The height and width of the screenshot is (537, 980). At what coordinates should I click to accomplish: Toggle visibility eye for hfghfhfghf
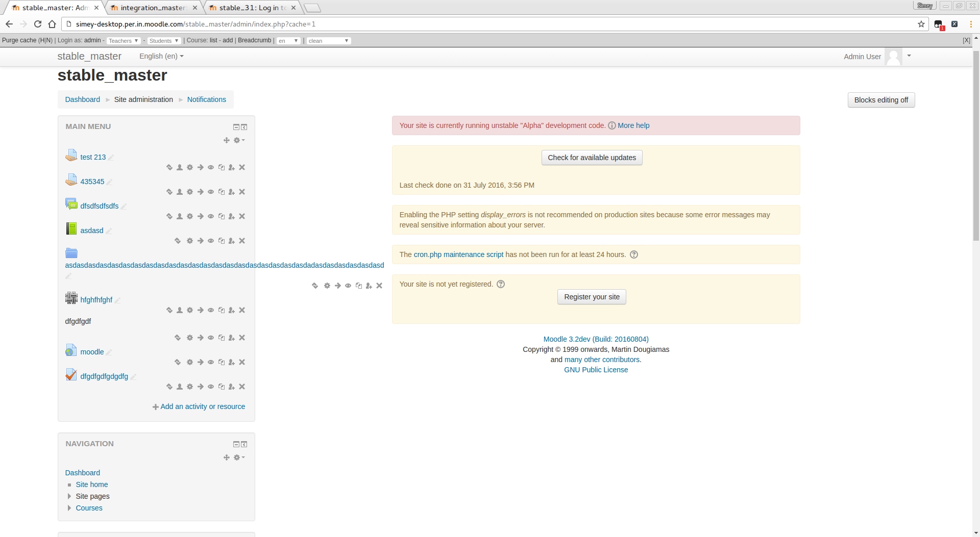[211, 310]
